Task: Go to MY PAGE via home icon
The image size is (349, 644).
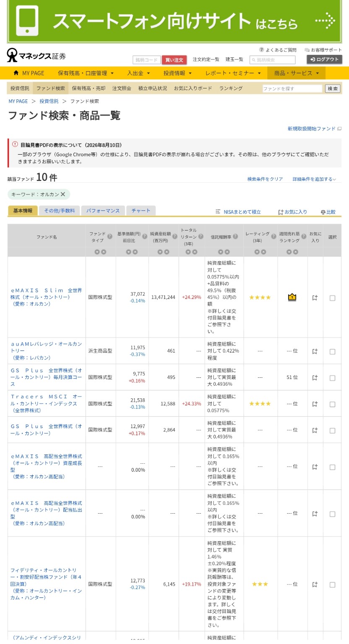Action: pyautogui.click(x=29, y=73)
